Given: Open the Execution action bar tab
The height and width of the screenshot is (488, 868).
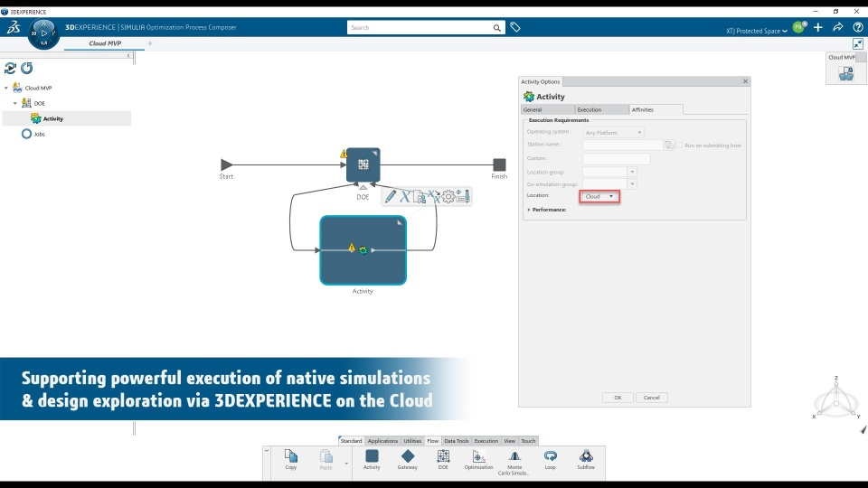Looking at the screenshot, I should click(486, 441).
